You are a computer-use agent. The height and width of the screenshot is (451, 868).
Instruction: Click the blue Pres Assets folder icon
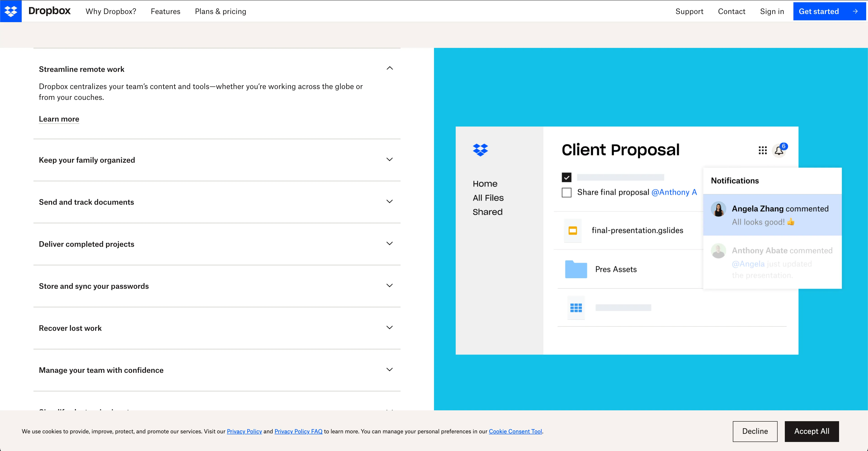point(576,269)
